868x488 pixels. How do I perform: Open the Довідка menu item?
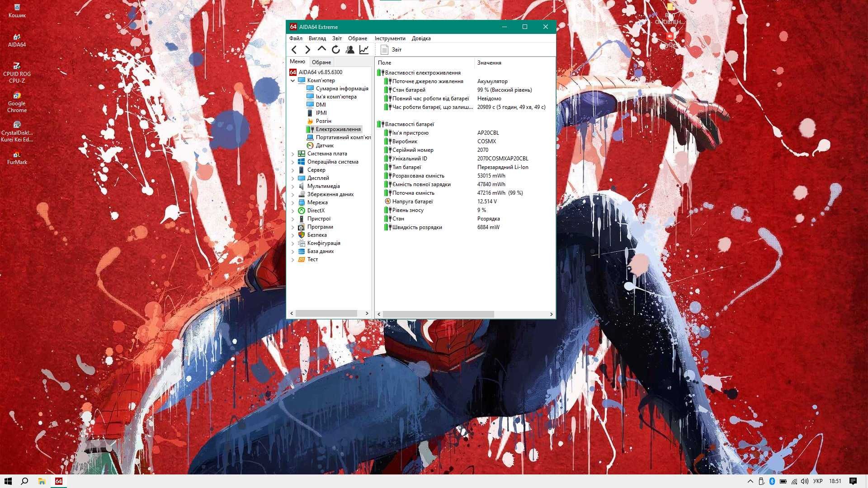[421, 38]
